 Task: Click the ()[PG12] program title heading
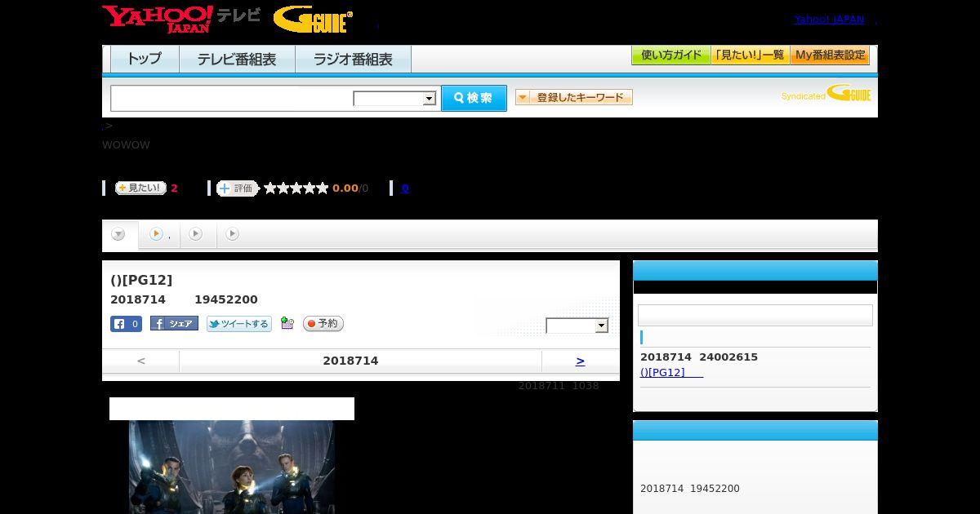(141, 280)
